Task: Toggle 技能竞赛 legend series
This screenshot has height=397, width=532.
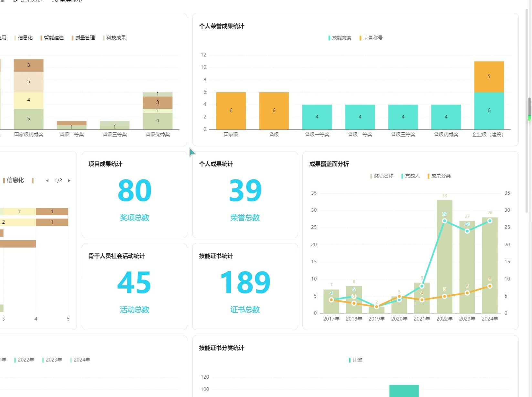Action: click(x=340, y=38)
